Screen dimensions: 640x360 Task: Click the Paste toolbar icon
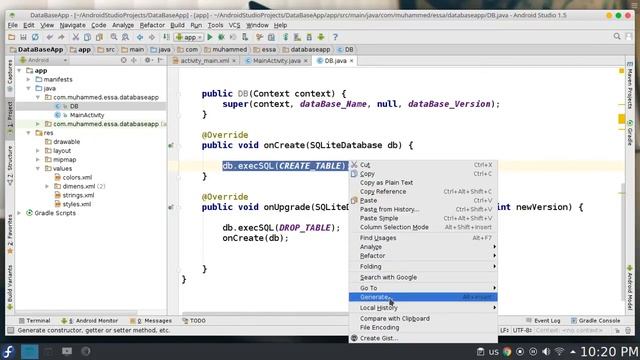tap(99, 37)
